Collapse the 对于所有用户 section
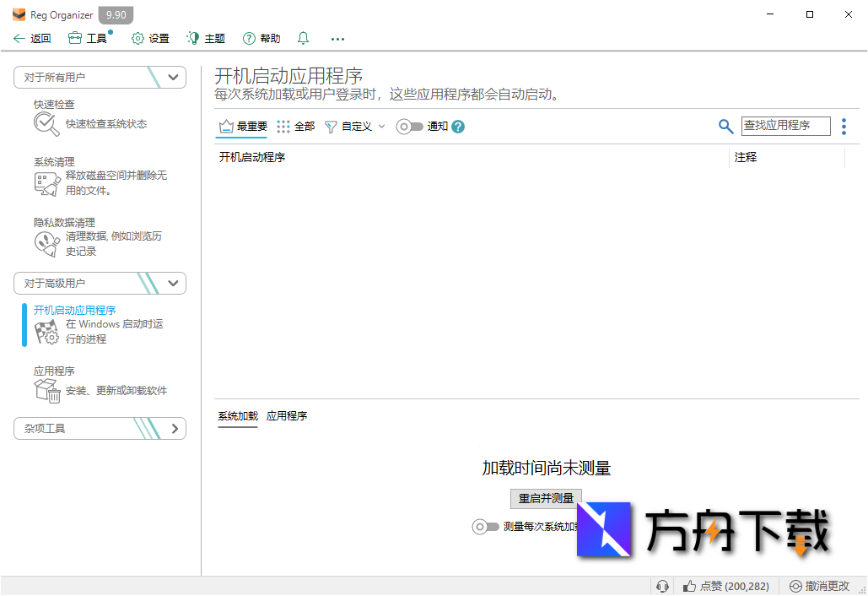The width and height of the screenshot is (868, 596). [x=174, y=77]
